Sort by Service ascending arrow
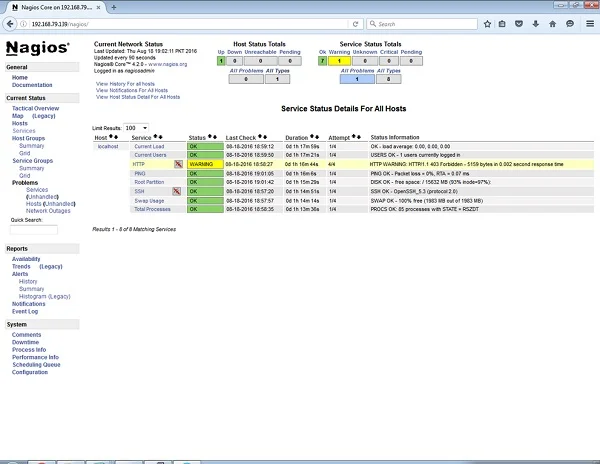The image size is (600, 464). [x=155, y=137]
